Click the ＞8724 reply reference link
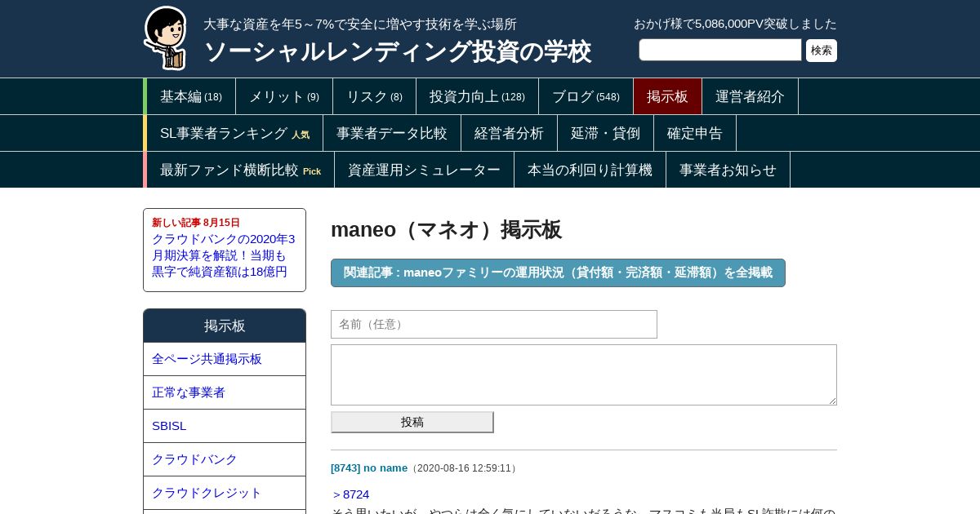 pos(350,494)
